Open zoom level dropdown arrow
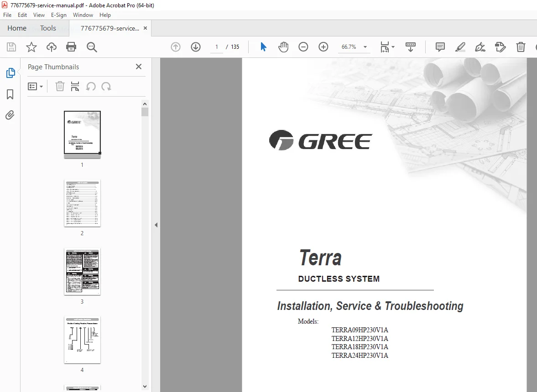The image size is (537, 392). pos(365,47)
